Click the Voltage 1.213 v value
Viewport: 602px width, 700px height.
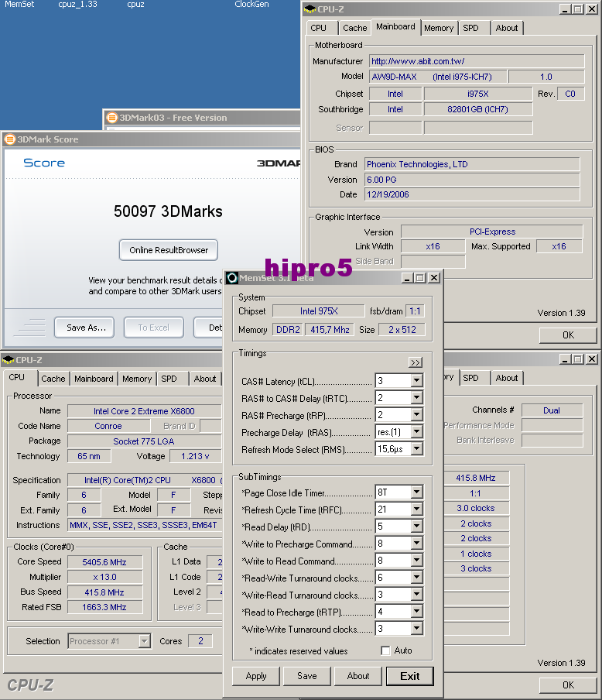195,456
